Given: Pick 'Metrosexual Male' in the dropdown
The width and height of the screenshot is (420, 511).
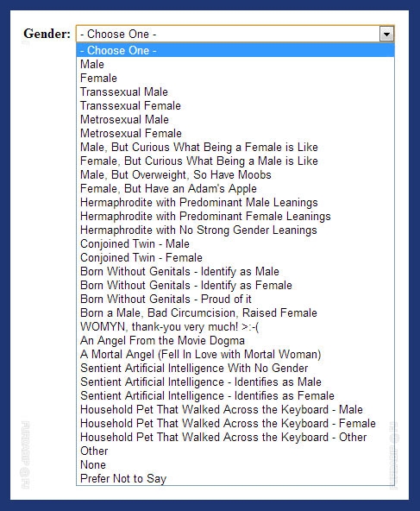Looking at the screenshot, I should pyautogui.click(x=235, y=120).
